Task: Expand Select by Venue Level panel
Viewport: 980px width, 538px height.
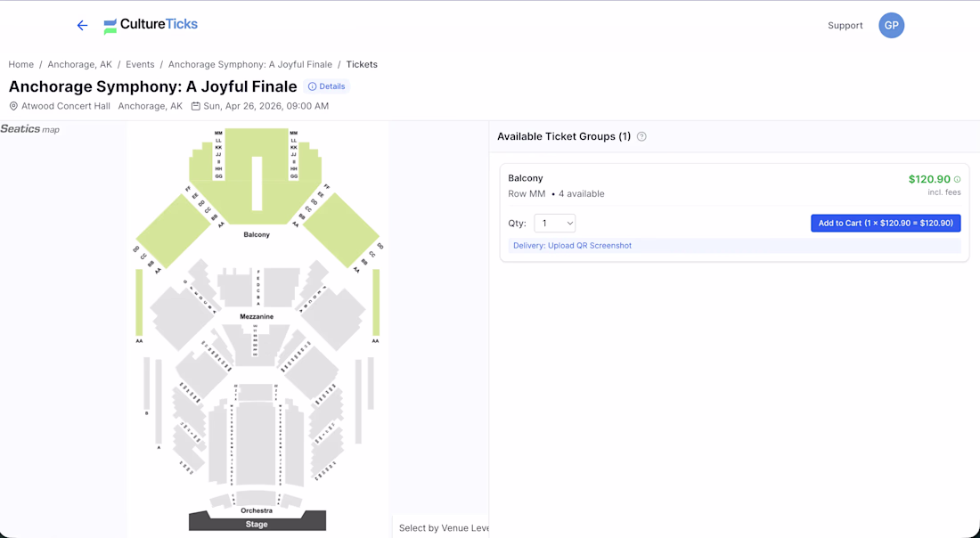Action: 443,528
